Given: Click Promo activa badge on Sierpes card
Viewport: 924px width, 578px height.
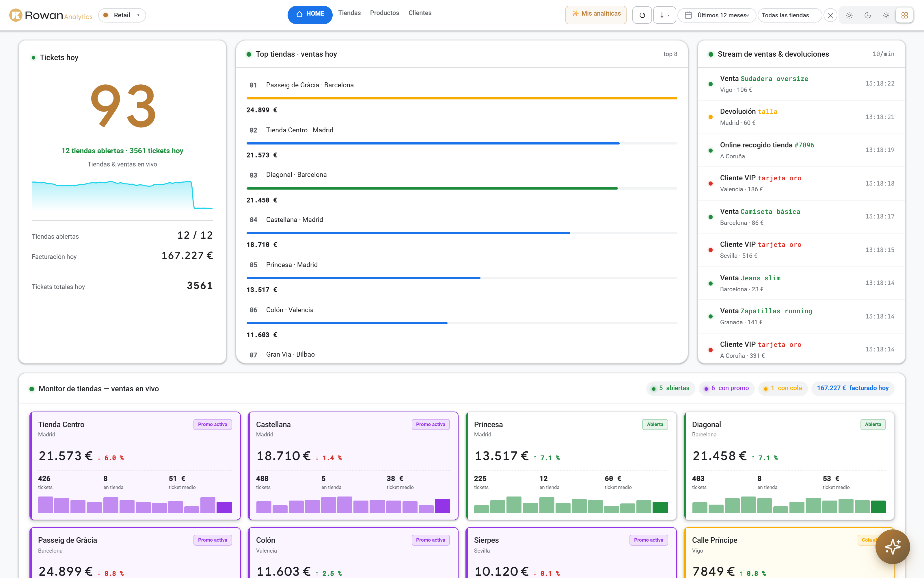Looking at the screenshot, I should [648, 540].
